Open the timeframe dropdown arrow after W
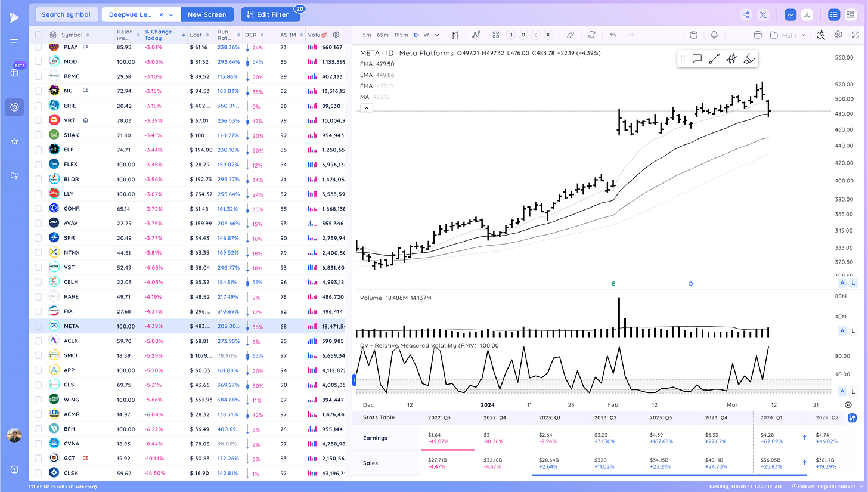The image size is (868, 492). 437,35
